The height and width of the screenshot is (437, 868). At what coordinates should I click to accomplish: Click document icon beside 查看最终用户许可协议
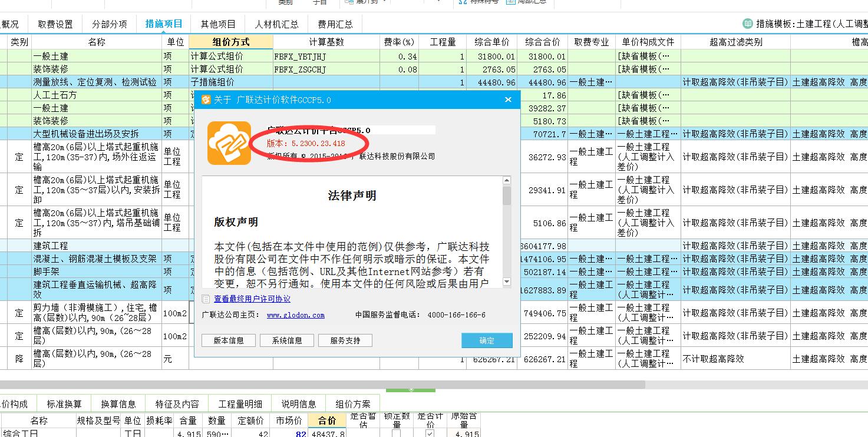point(206,299)
